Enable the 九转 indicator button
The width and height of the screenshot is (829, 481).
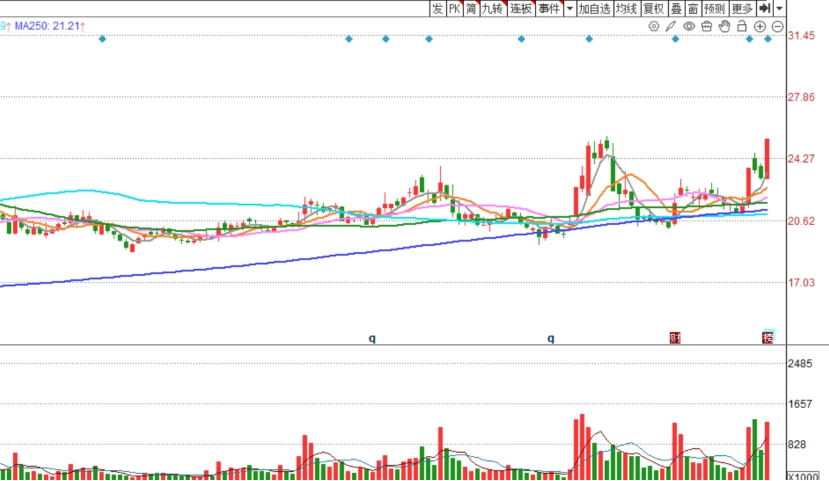click(x=493, y=8)
